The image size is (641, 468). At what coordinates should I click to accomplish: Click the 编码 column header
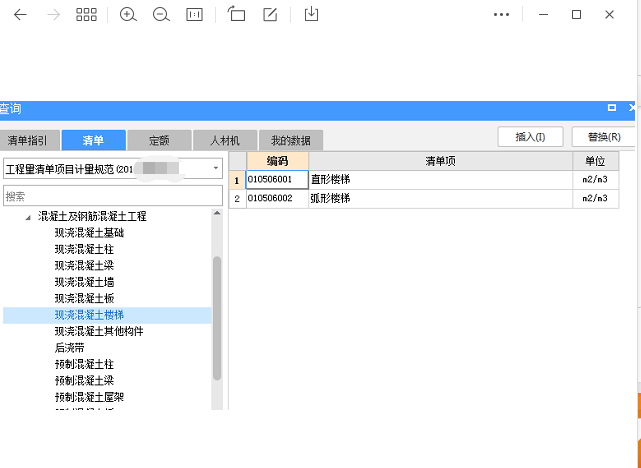[x=277, y=161]
